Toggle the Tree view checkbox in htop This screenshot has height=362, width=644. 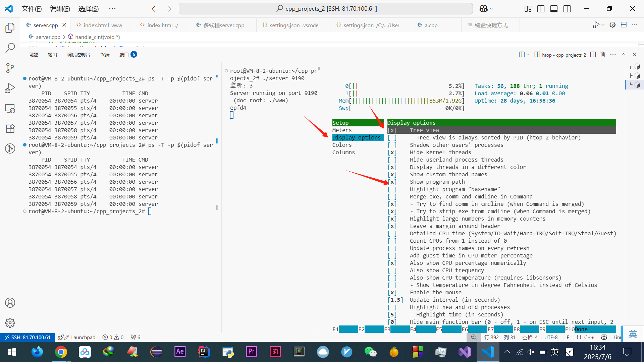[392, 130]
